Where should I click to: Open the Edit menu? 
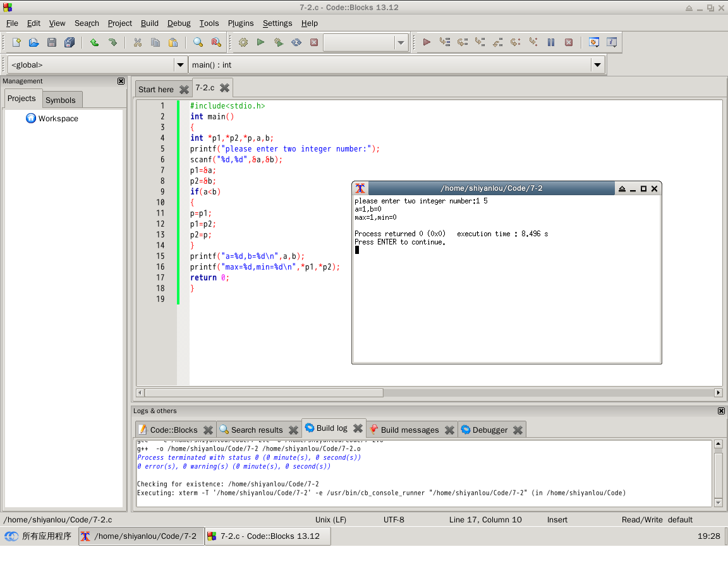[33, 23]
